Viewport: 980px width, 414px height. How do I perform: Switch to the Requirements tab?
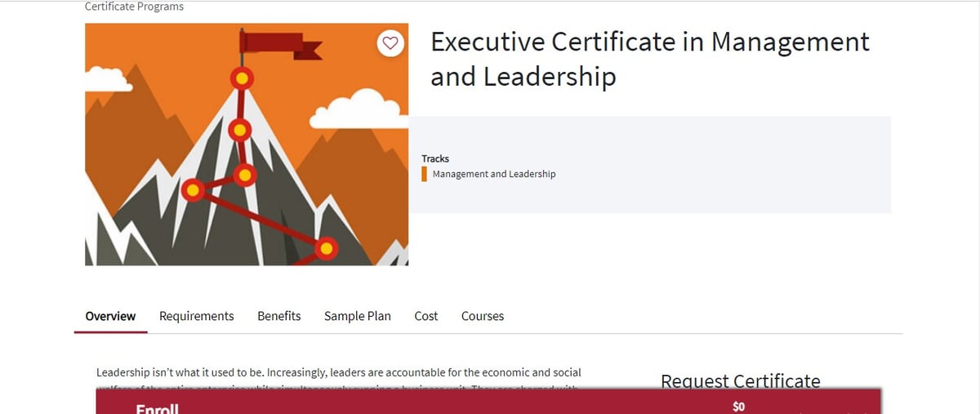pos(197,316)
